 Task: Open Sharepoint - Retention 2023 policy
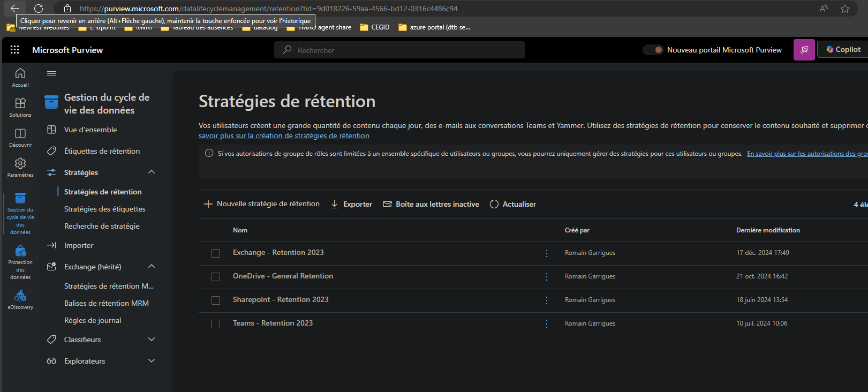281,299
